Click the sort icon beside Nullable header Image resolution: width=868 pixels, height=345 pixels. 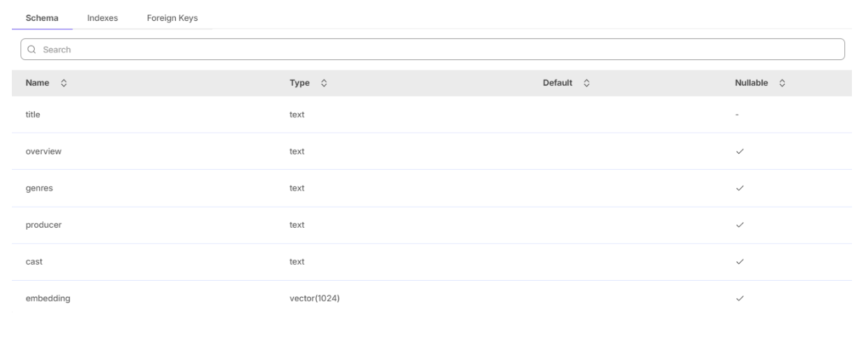tap(783, 83)
